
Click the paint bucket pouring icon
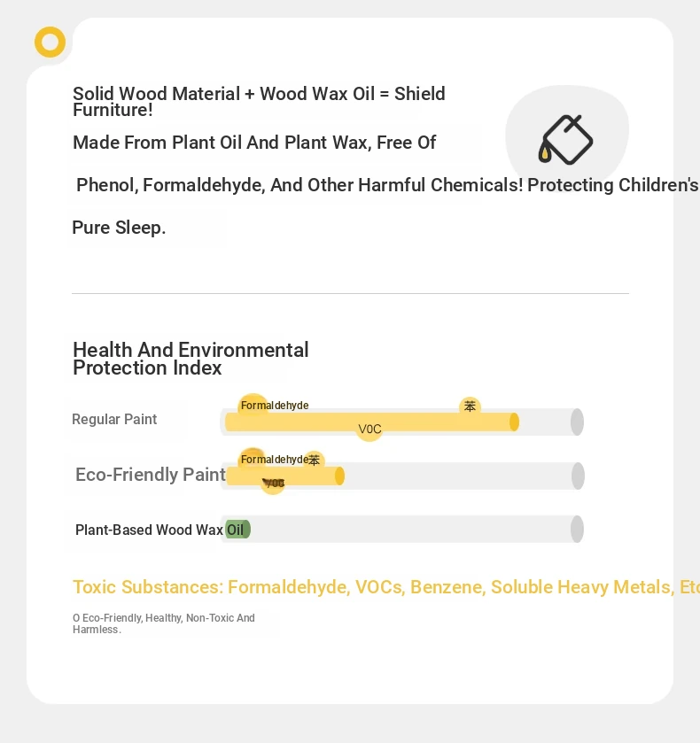(565, 140)
